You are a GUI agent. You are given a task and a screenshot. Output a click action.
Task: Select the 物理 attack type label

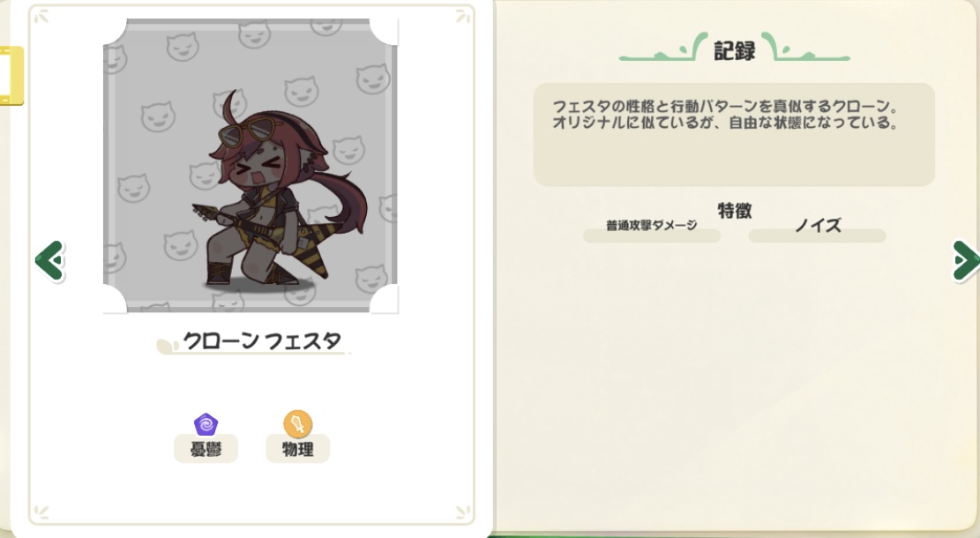tap(297, 449)
